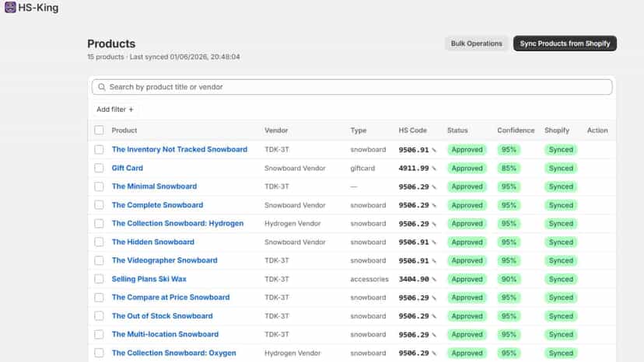Edit HS code pencil for Selling Plans Ski Wax
This screenshot has height=362, width=644.
(x=434, y=280)
